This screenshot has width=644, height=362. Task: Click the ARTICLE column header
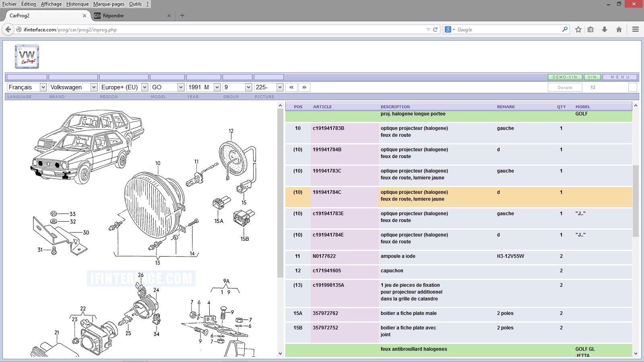coord(322,107)
